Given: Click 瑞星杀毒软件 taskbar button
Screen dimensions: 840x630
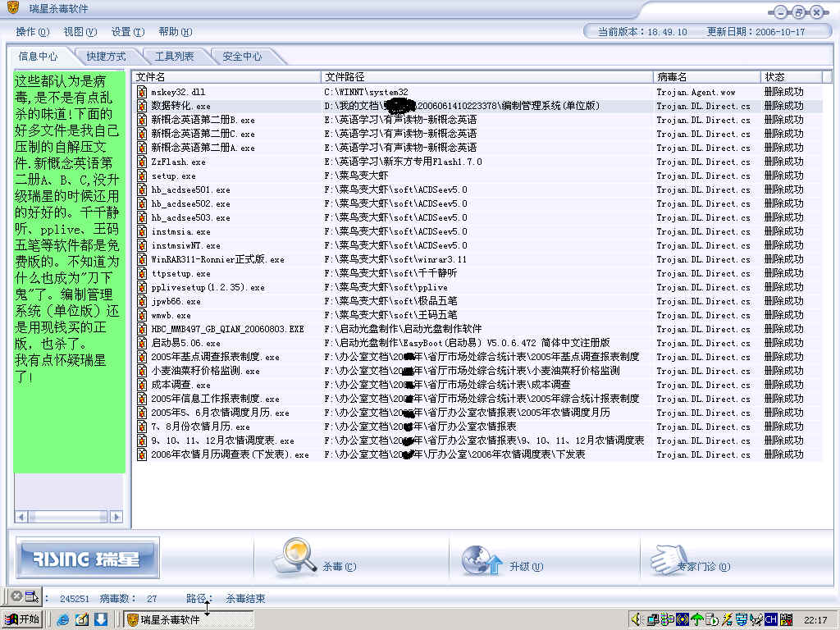Looking at the screenshot, I should point(189,620).
